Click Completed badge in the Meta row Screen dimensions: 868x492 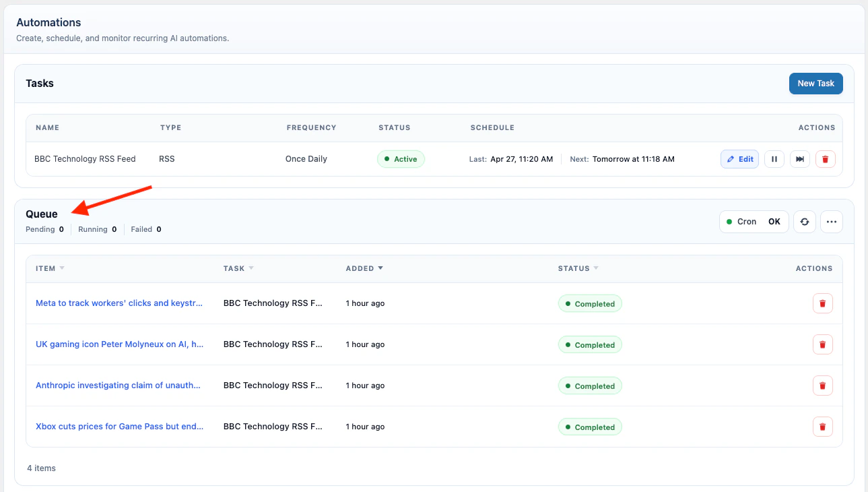(x=590, y=304)
